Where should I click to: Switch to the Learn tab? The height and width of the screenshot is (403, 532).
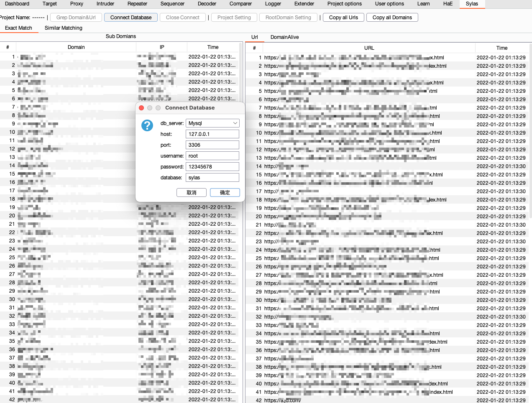pyautogui.click(x=424, y=4)
